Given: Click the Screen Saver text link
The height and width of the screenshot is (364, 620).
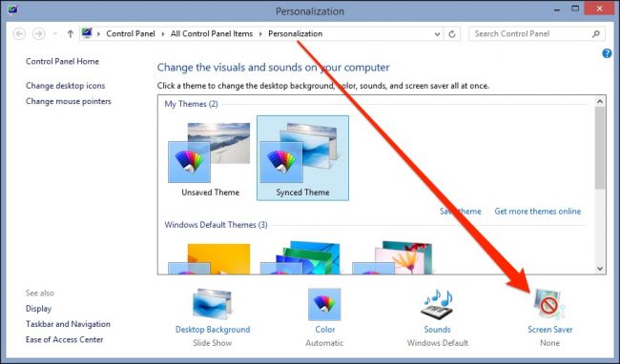Looking at the screenshot, I should pos(550,330).
